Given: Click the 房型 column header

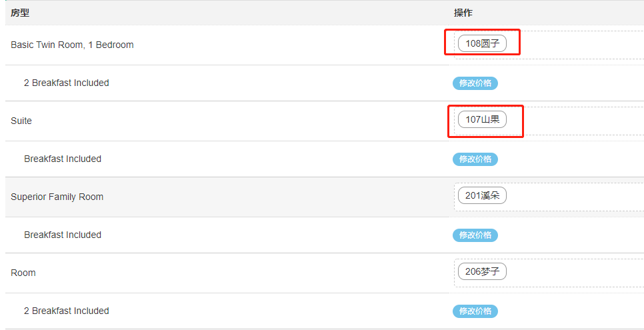Looking at the screenshot, I should pos(20,13).
